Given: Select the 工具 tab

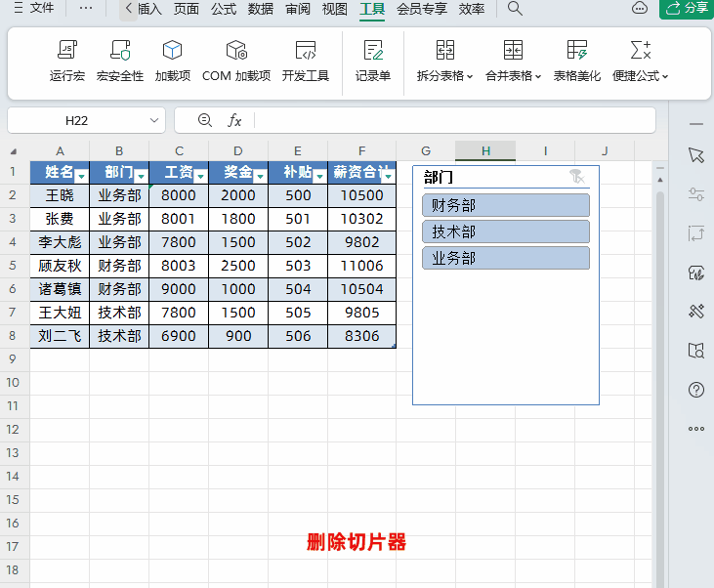Looking at the screenshot, I should [372, 9].
